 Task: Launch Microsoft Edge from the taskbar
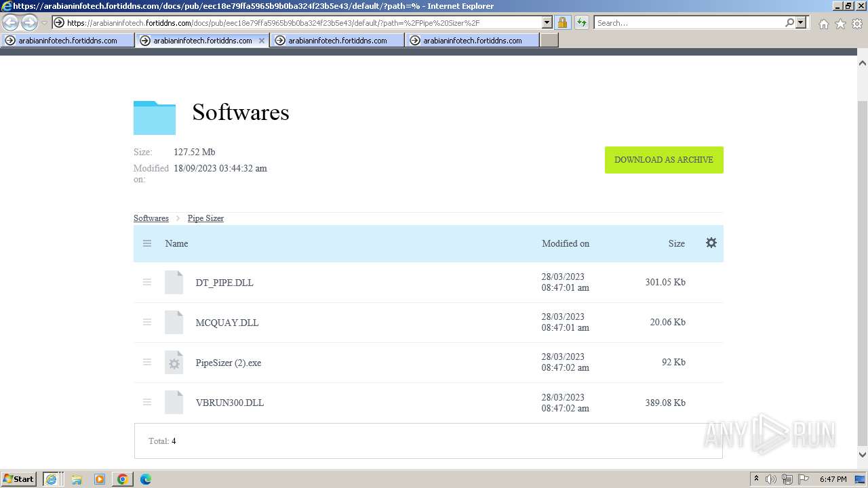click(146, 479)
